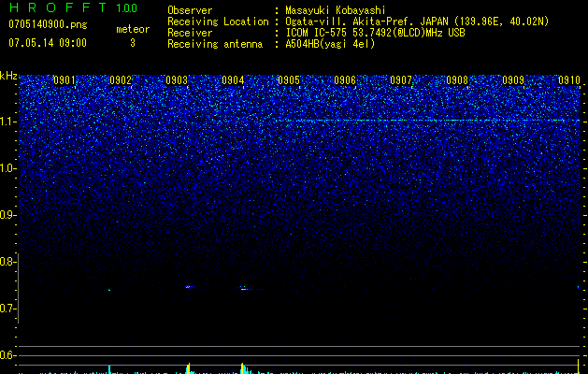Select the filename 0705140900.png
Image resolution: width=588 pixels, height=374 pixels.
[x=48, y=24]
